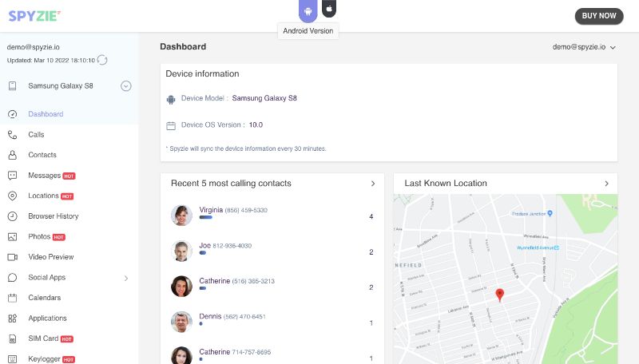Click the BUY NOW button
Viewport: 639px width, 364px height.
[599, 16]
